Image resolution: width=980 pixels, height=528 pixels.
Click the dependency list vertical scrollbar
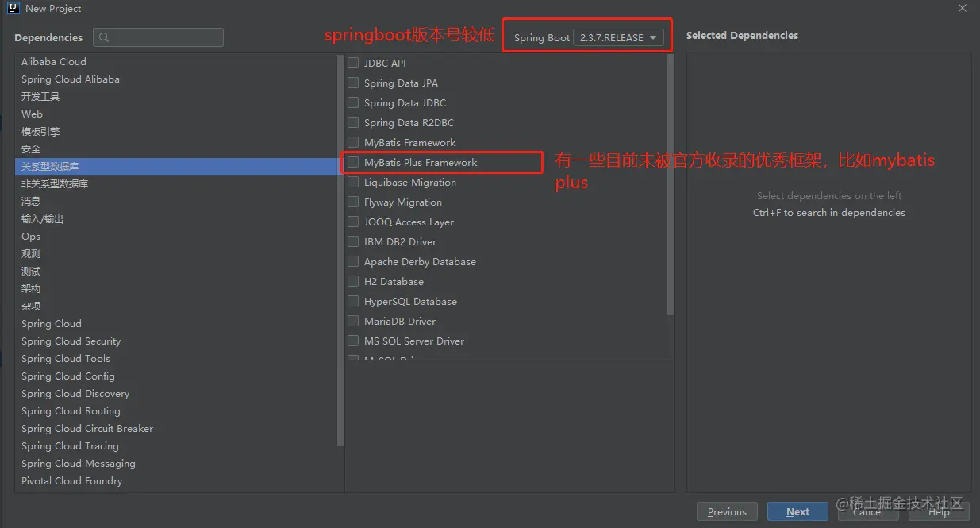pyautogui.click(x=671, y=187)
